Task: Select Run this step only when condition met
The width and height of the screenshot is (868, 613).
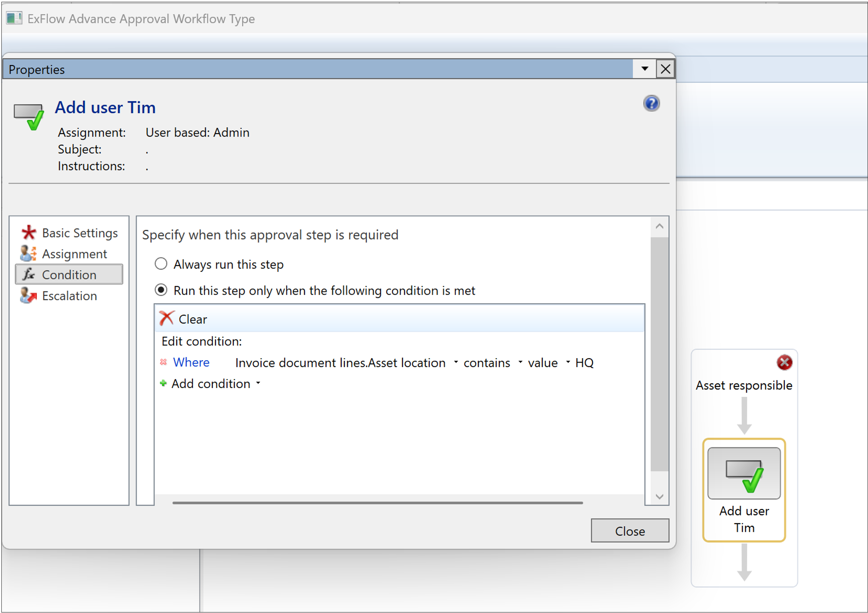Action: (161, 290)
